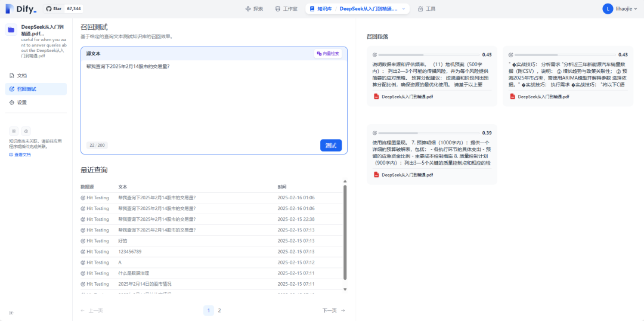Click the target icon on 0.39 card
644x321 pixels.
[374, 133]
